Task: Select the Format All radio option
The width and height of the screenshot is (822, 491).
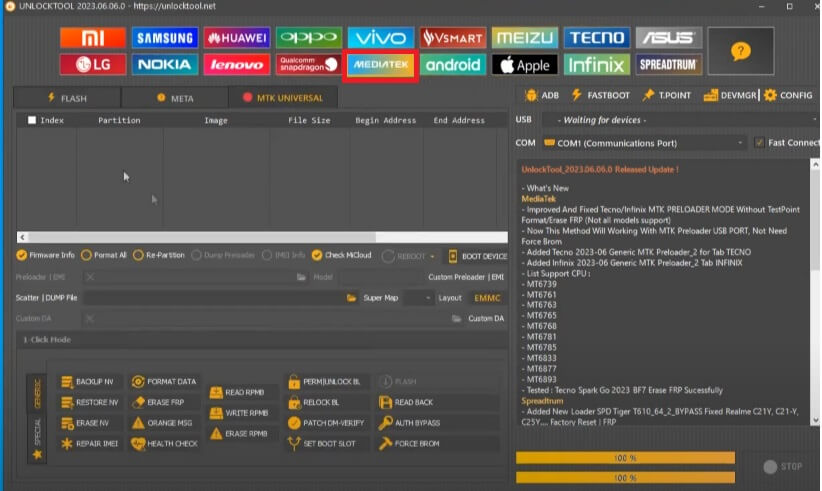Action: pyautogui.click(x=86, y=255)
